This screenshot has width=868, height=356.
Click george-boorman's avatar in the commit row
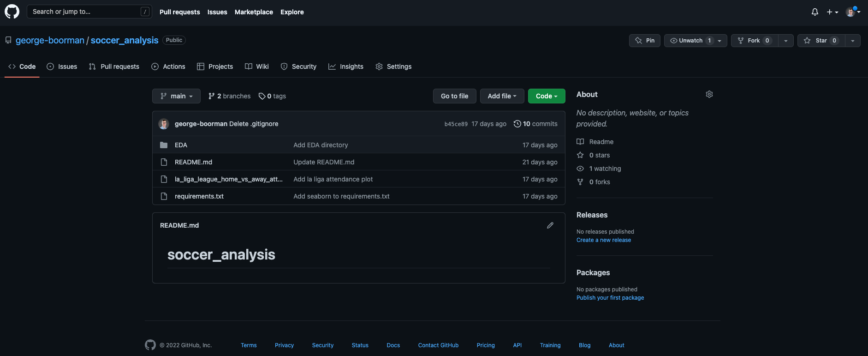point(164,124)
